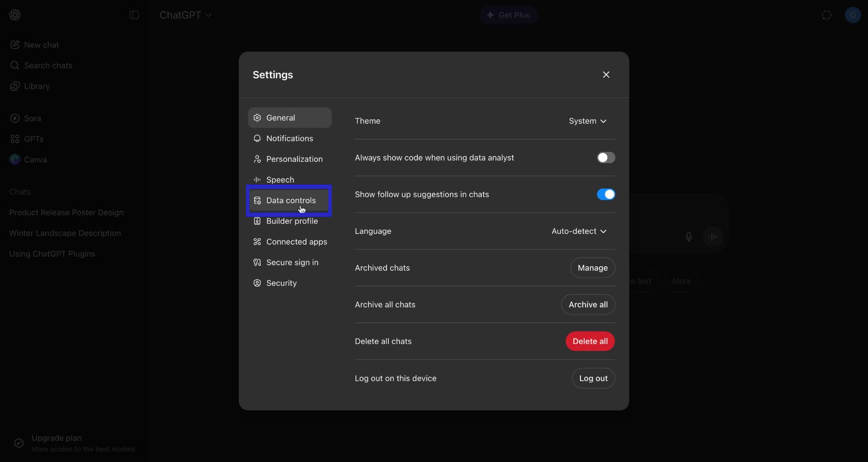Click the temporary chat icon
This screenshot has width=868, height=462.
[x=827, y=15]
